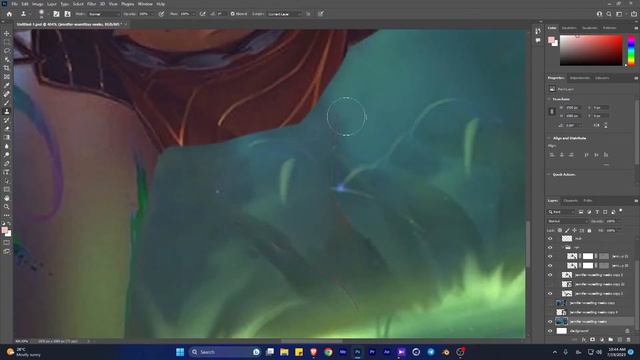This screenshot has width=640, height=360.
Task: Add a layer mask icon
Action: (593, 340)
